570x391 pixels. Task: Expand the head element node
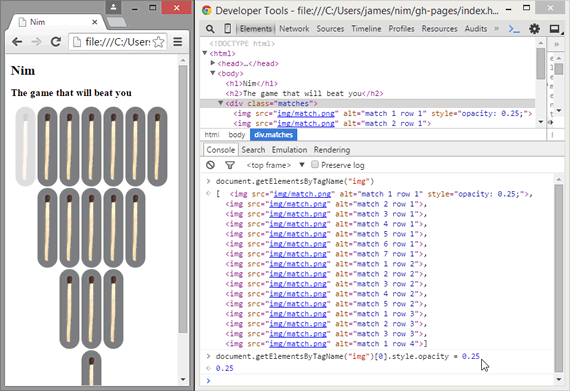pos(213,63)
